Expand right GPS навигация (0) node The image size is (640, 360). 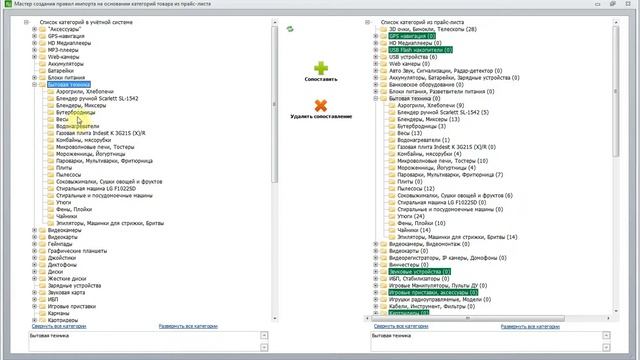tap(376, 36)
